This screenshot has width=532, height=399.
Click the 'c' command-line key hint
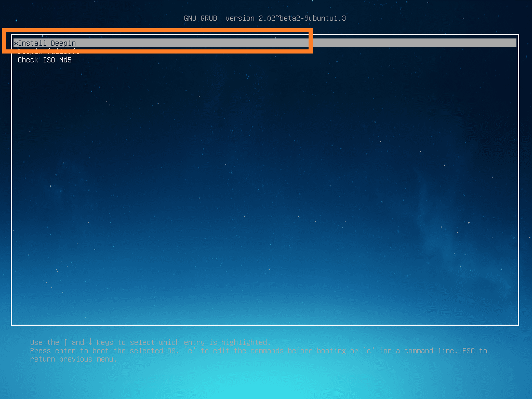368,351
